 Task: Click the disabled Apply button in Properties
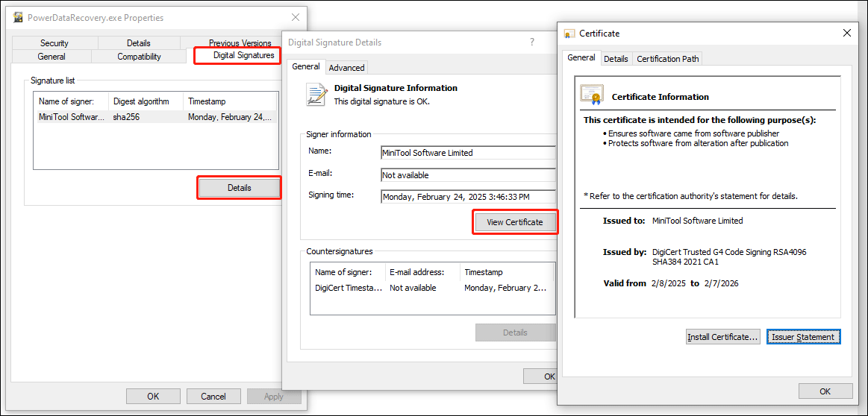tap(273, 396)
